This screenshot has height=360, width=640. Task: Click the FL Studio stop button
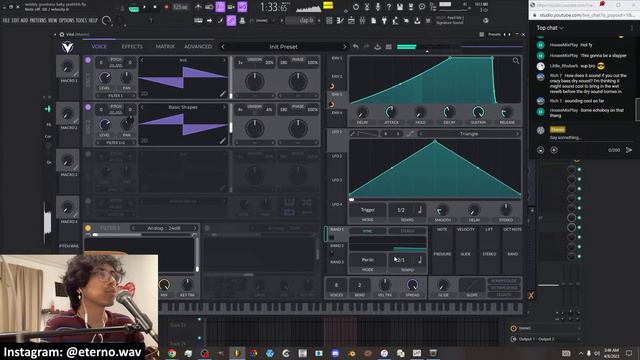click(x=155, y=7)
